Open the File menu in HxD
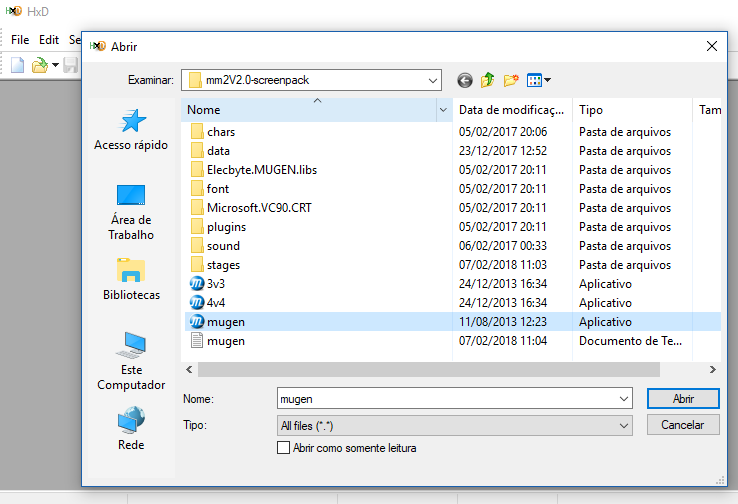The width and height of the screenshot is (738, 504). point(20,40)
